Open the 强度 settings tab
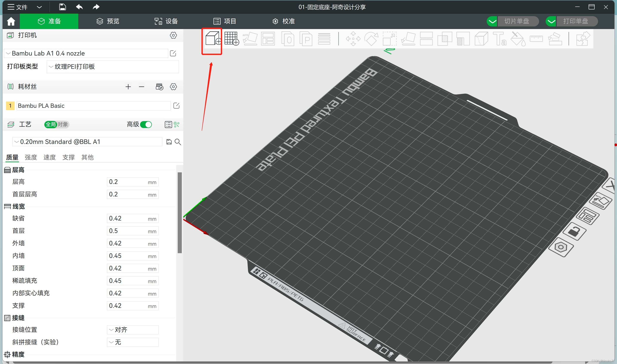 [x=31, y=157]
